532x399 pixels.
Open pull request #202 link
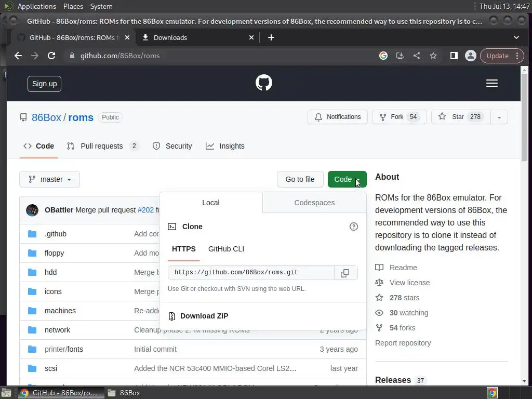point(145,210)
